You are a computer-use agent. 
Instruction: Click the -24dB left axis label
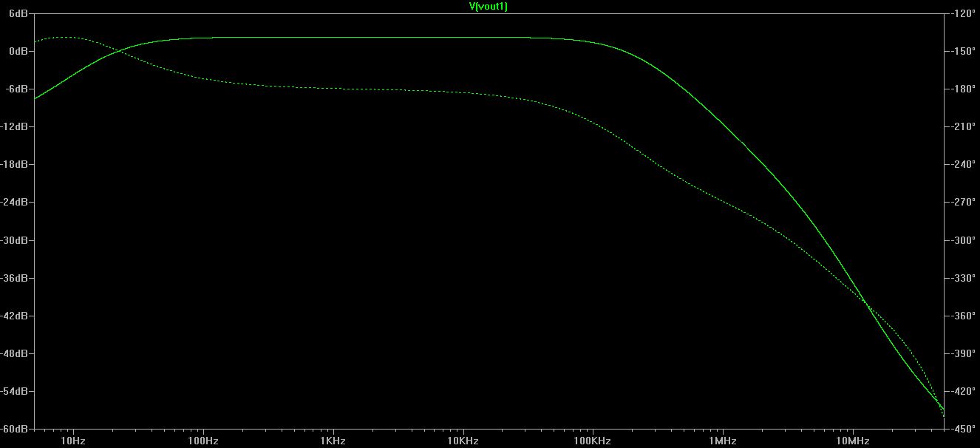(16, 202)
